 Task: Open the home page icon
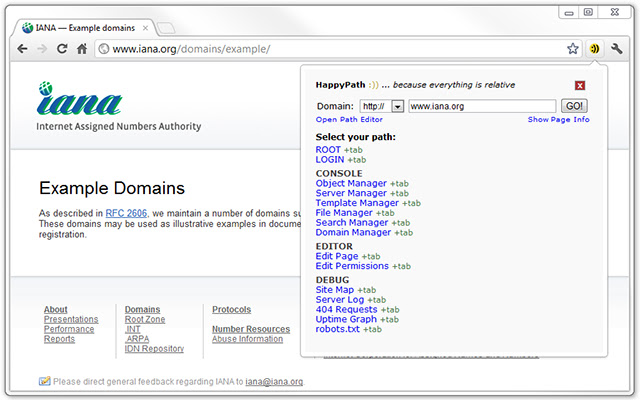pos(82,49)
